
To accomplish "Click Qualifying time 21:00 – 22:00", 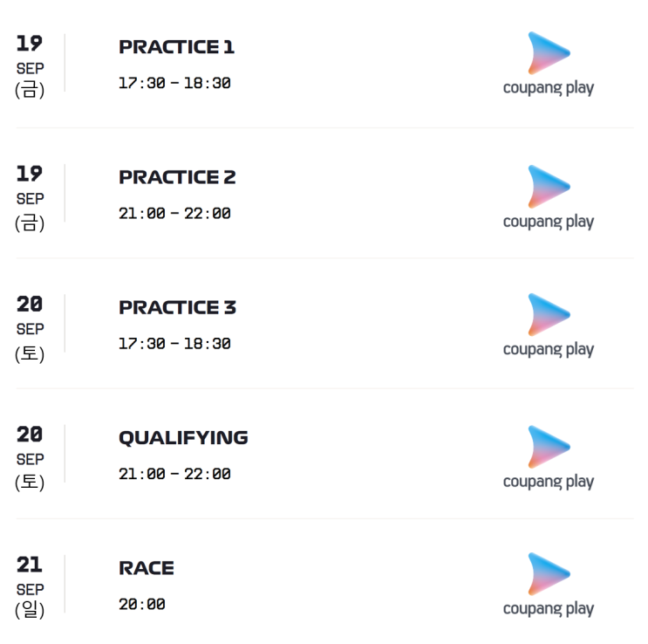I will tap(174, 475).
